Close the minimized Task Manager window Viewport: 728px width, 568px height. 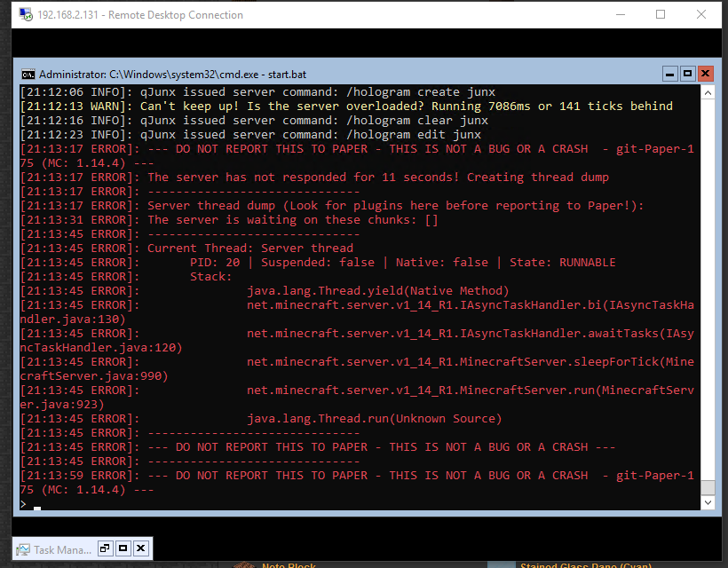140,548
